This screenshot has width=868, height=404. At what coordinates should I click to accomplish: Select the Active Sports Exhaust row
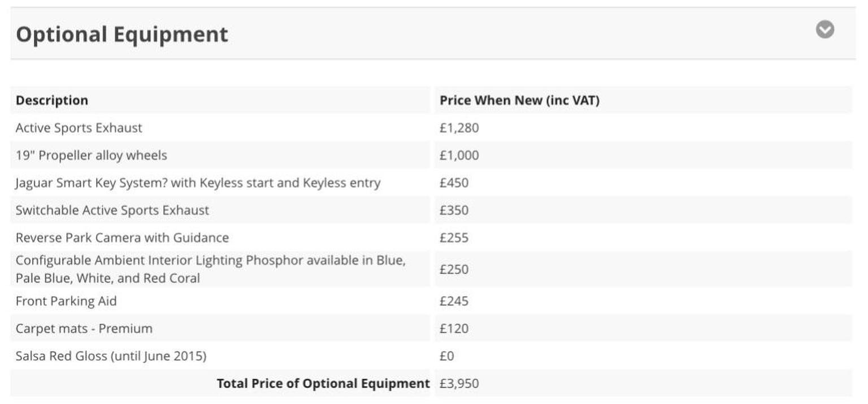(x=431, y=128)
